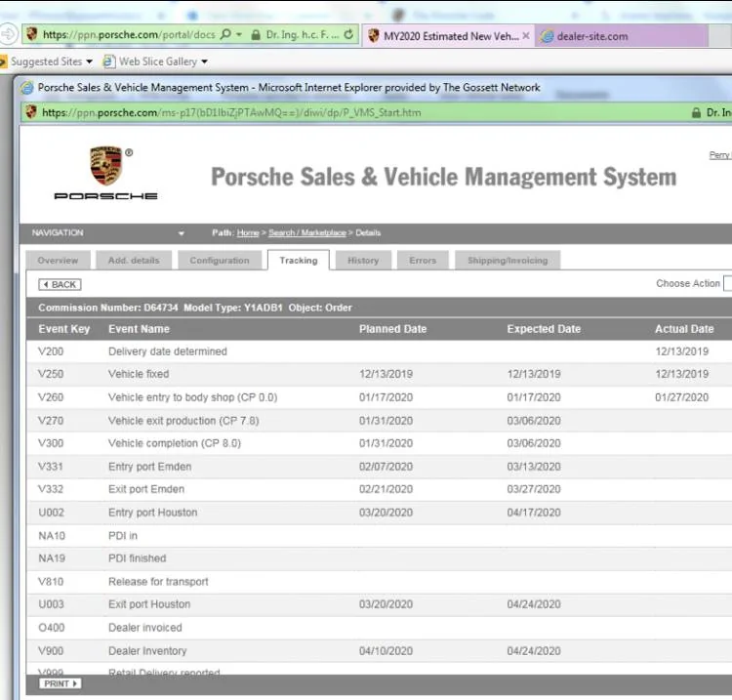Close the MY2020 Estimated New Veh tab
The height and width of the screenshot is (700, 732).
click(526, 35)
